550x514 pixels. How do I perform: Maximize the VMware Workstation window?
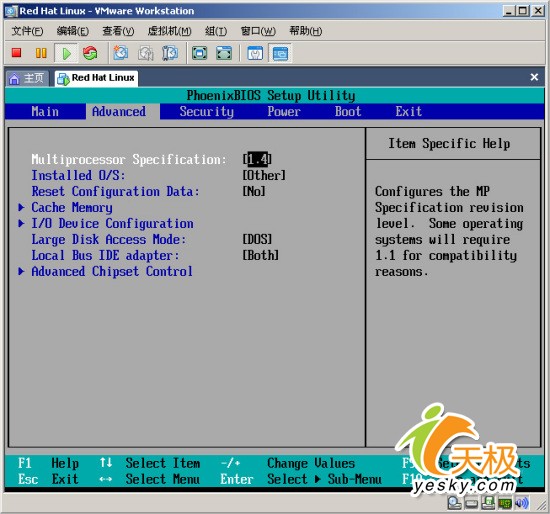pyautogui.click(x=522, y=11)
